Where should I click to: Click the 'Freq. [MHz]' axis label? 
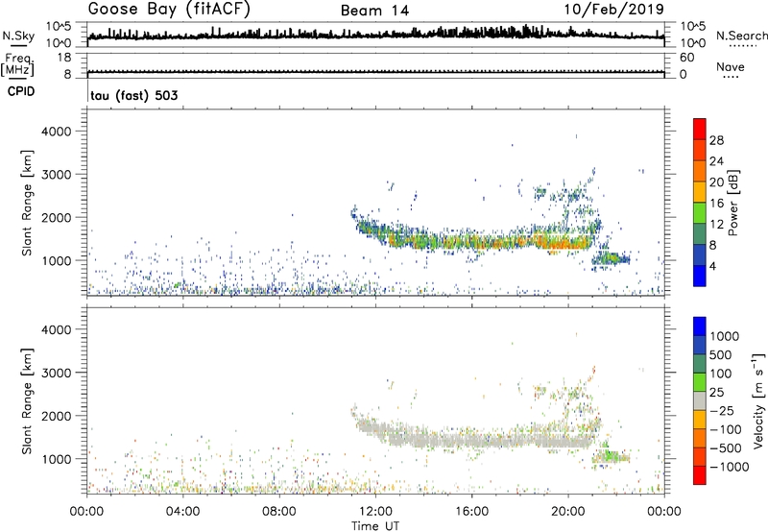17,65
